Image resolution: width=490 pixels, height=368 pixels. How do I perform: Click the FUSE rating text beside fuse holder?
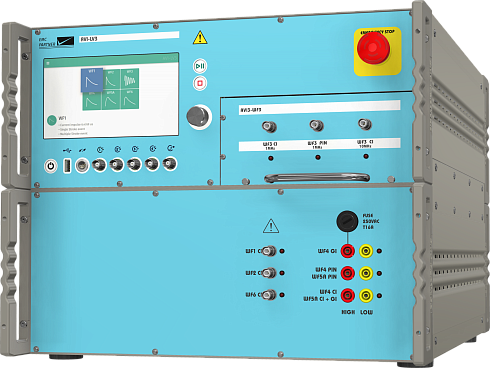(371, 221)
